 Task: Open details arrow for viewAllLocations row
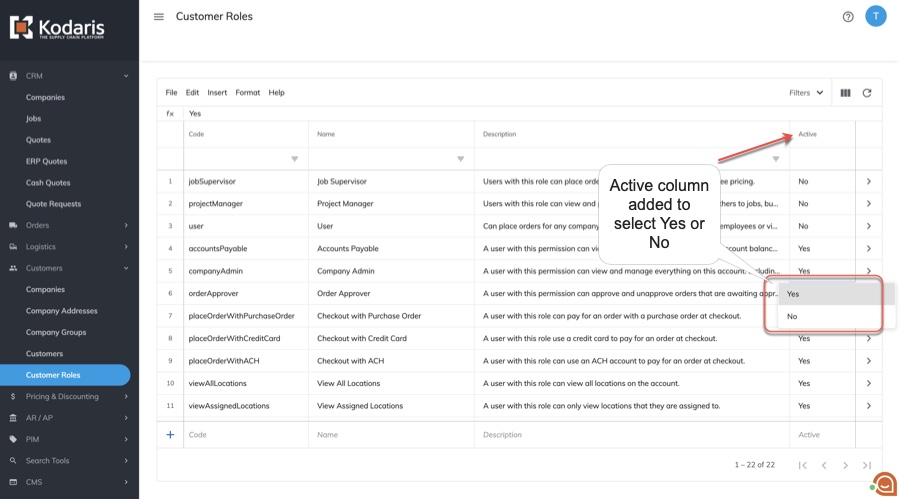coord(868,384)
